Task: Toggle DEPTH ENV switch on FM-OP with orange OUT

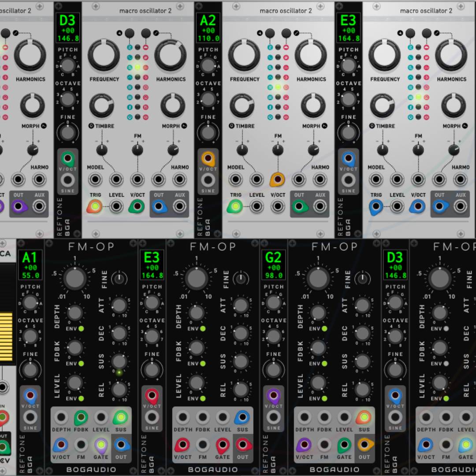Action: (x=324, y=328)
